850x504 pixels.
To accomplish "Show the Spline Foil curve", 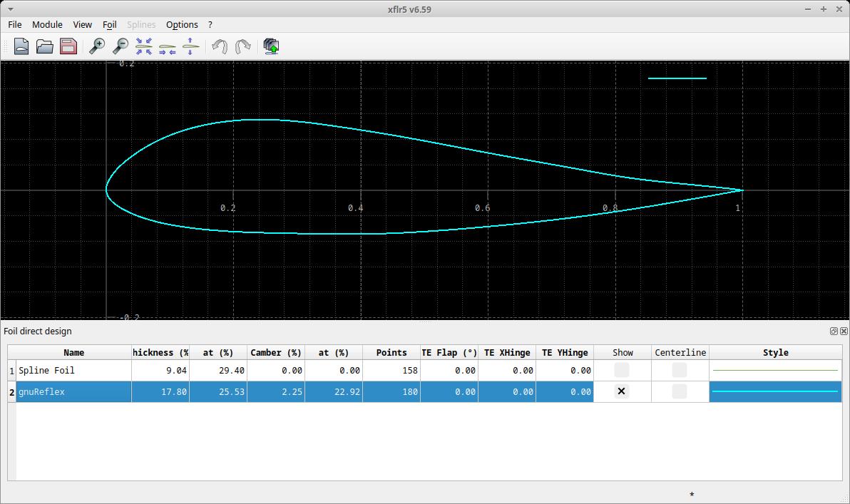I will click(621, 370).
